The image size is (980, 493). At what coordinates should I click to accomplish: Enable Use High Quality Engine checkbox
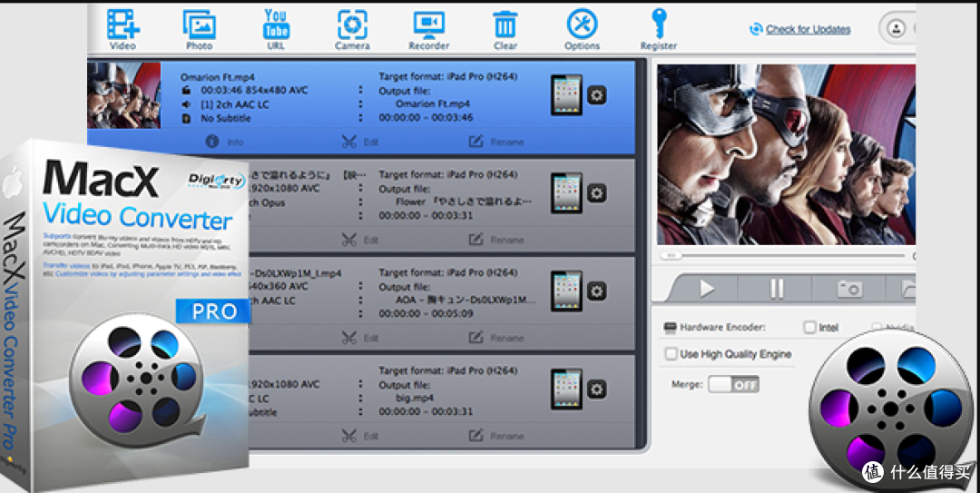click(x=671, y=354)
